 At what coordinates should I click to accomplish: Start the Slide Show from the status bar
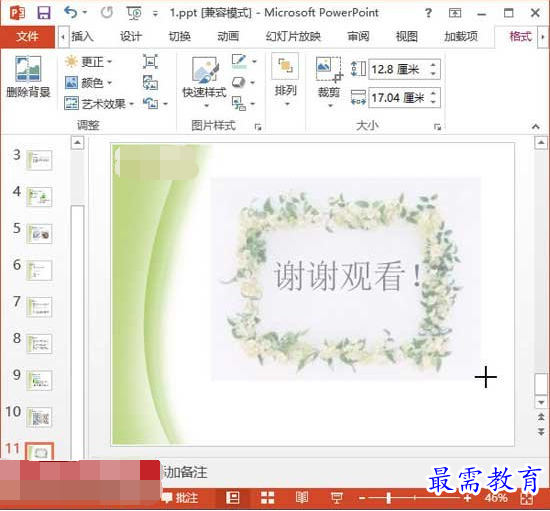tap(336, 498)
